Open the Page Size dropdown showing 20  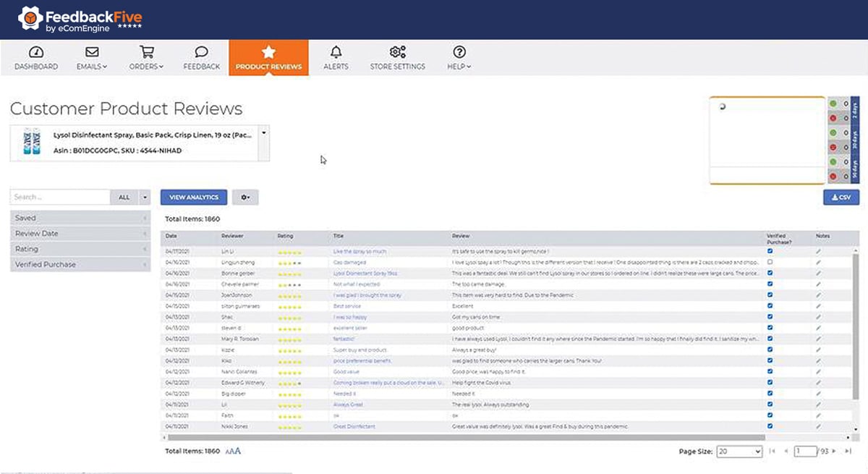(x=739, y=451)
